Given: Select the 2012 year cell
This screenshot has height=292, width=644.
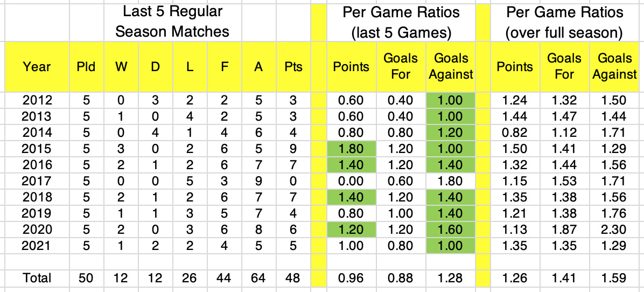Looking at the screenshot, I should coord(37,100).
